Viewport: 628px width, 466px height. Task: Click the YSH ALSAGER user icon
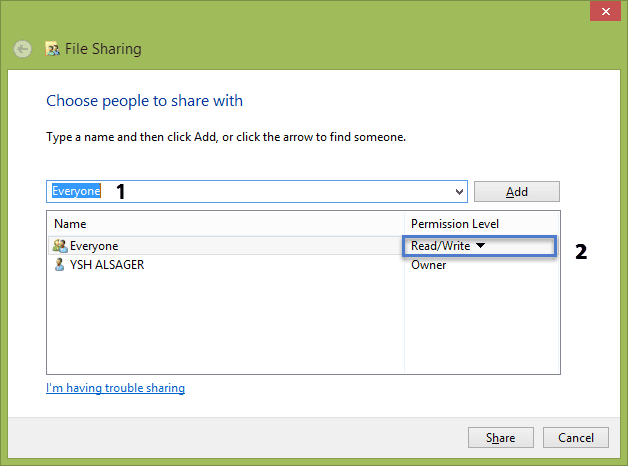pyautogui.click(x=59, y=265)
